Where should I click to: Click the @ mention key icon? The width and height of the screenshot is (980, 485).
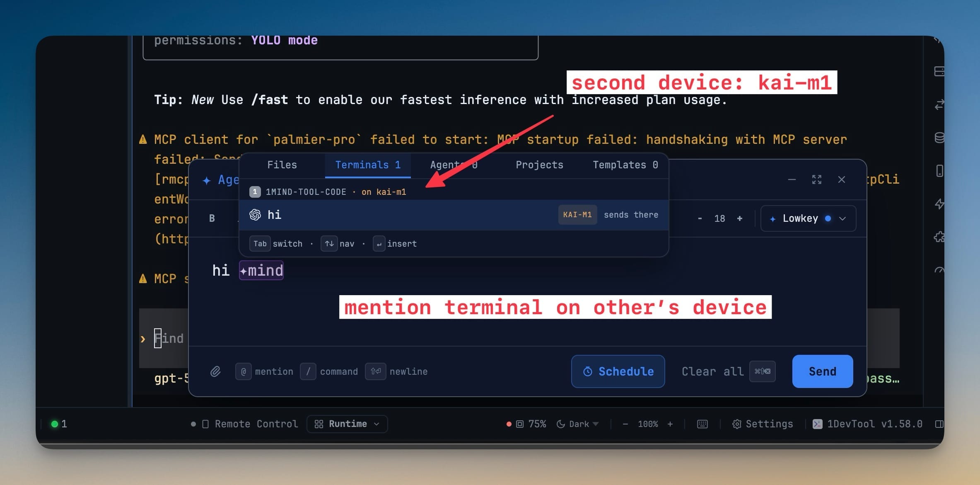244,371
